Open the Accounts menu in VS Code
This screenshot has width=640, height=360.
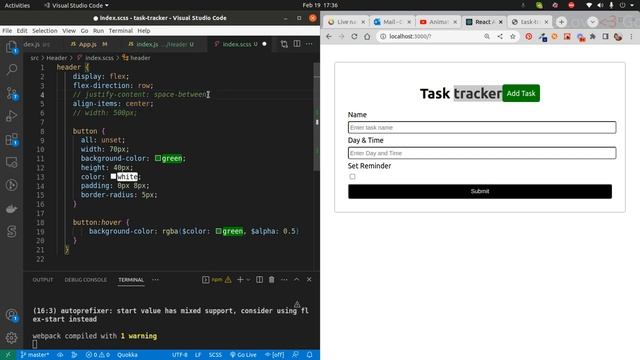pos(11,315)
